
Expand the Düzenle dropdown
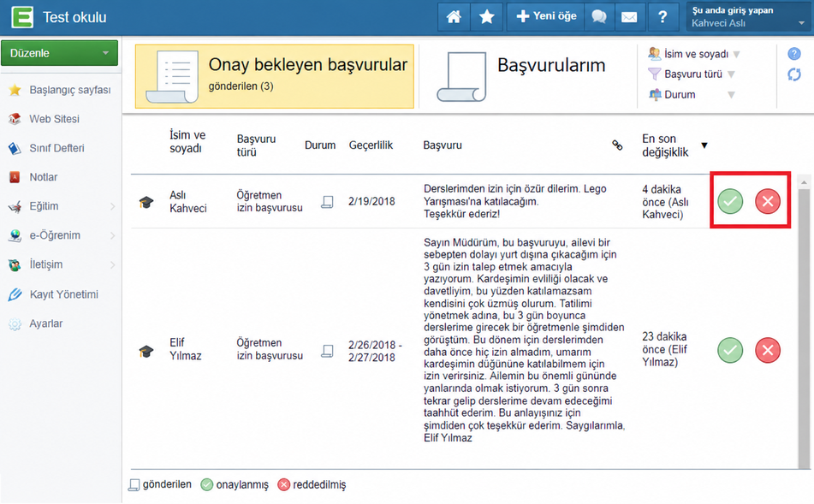coord(59,53)
